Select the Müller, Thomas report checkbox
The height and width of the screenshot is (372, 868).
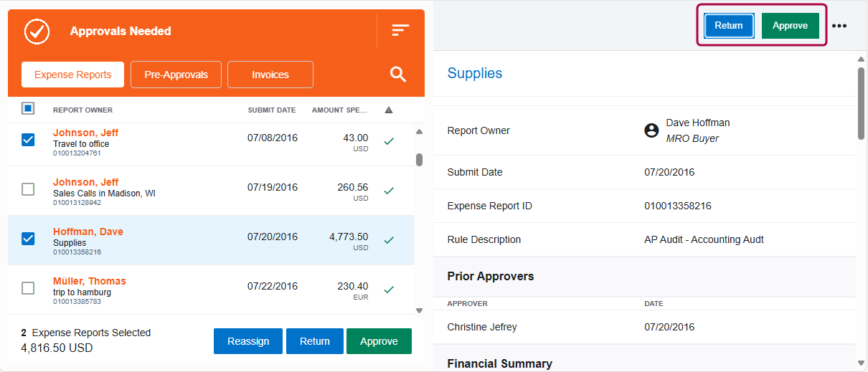28,288
